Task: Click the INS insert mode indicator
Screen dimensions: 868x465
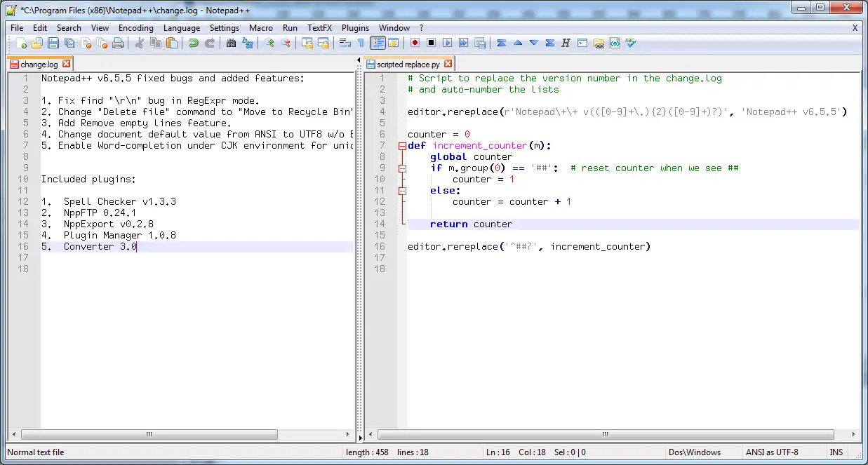Action: point(836,452)
